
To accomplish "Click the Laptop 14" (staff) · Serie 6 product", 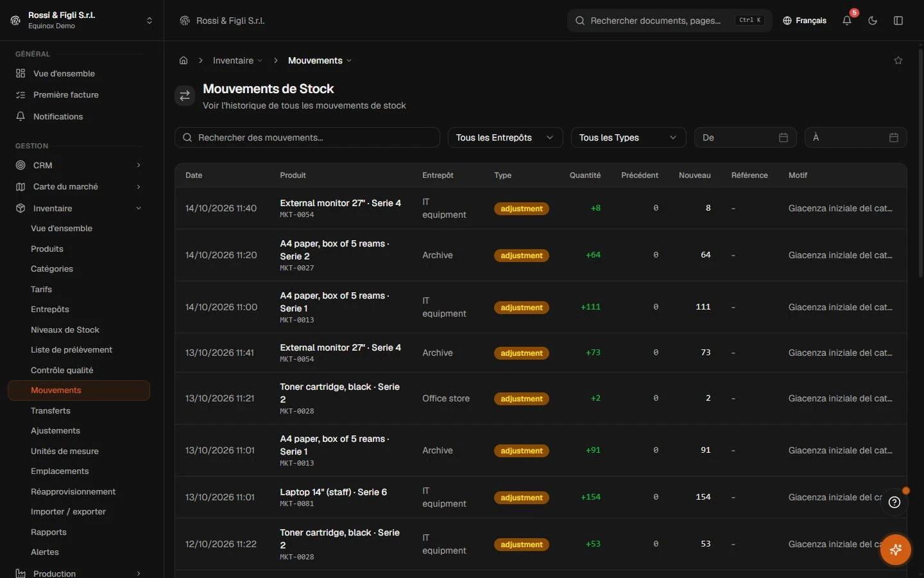I will coord(334,492).
